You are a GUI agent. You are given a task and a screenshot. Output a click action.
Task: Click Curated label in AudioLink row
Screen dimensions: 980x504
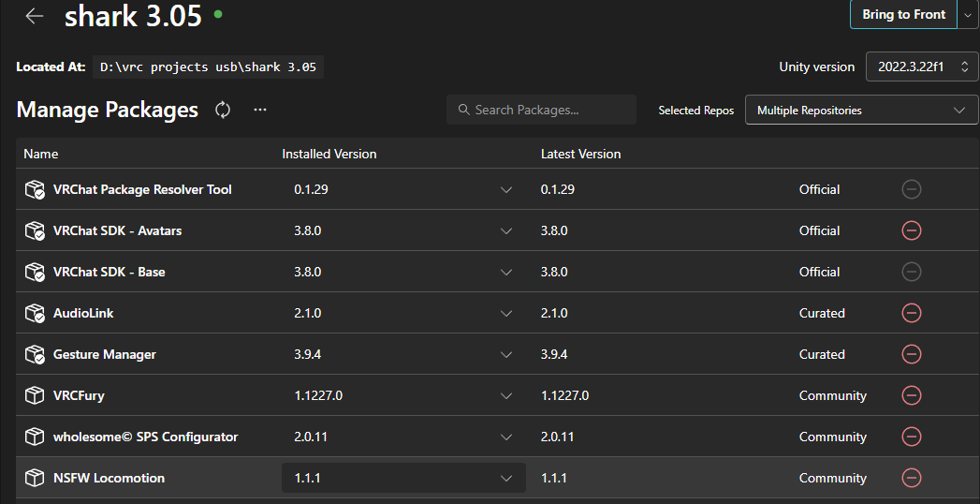click(x=822, y=313)
